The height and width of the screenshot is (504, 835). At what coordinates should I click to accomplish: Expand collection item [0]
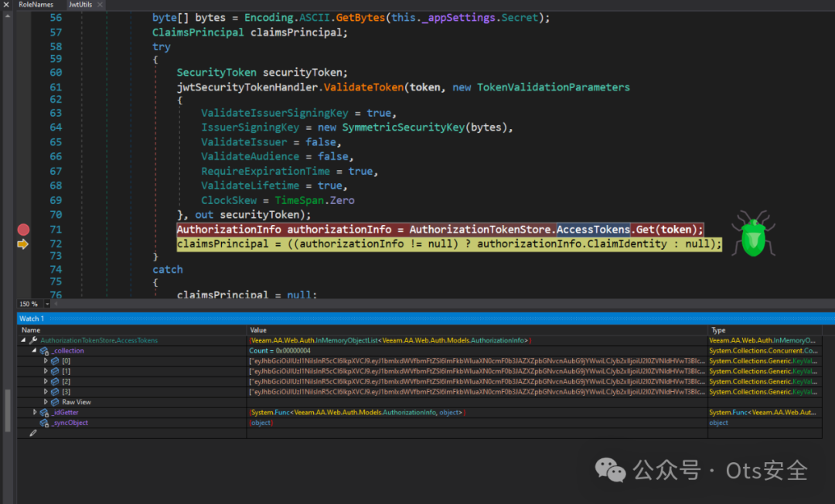tap(46, 361)
